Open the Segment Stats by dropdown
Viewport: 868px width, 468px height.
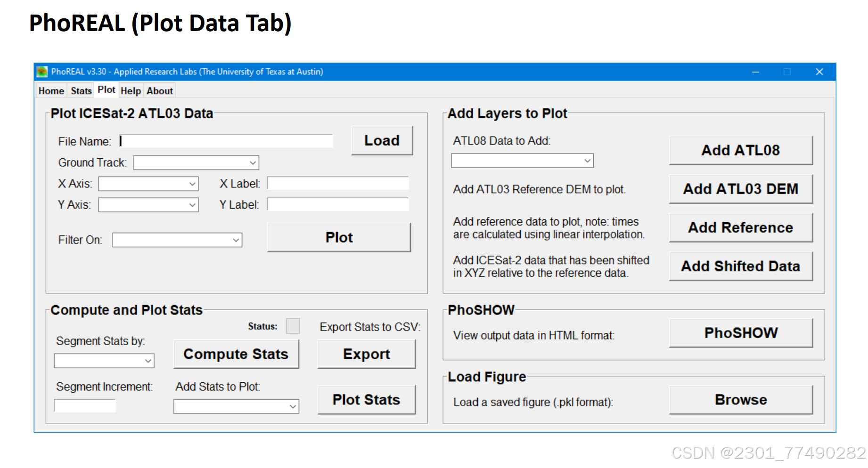104,361
